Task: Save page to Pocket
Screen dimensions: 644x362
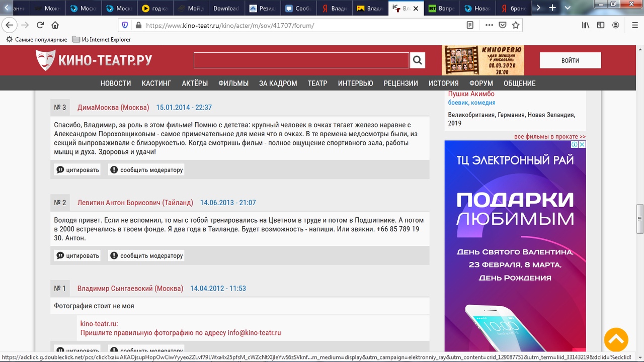Action: click(503, 25)
